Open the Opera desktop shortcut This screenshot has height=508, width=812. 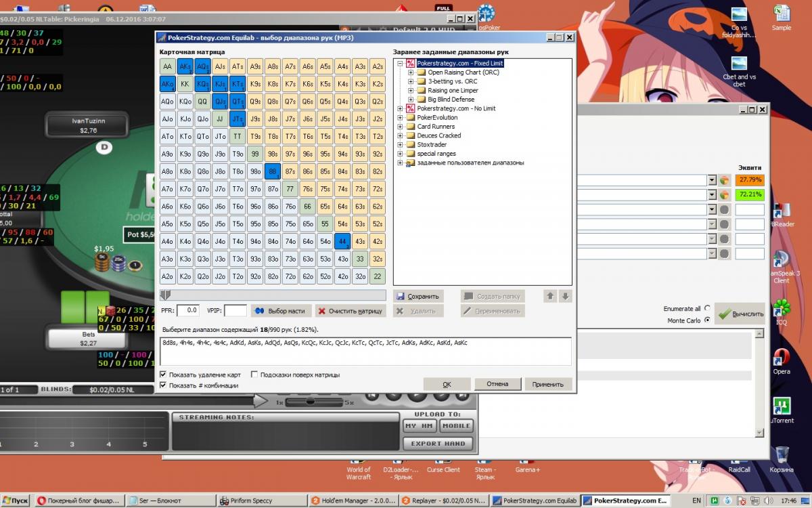(782, 361)
